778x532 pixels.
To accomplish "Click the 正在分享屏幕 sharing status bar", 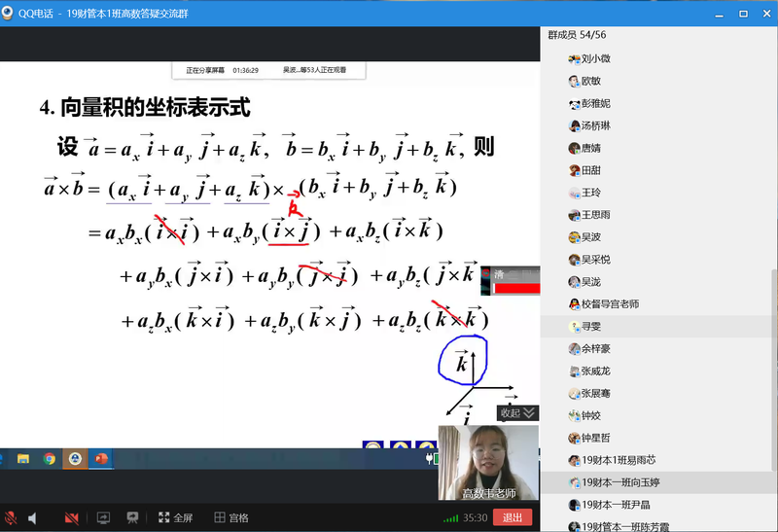I will coord(269,70).
